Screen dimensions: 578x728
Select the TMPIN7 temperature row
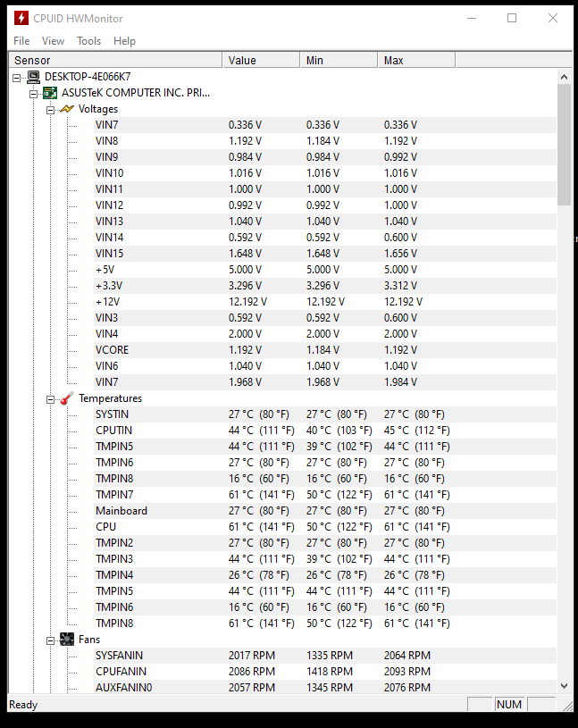coord(324,495)
